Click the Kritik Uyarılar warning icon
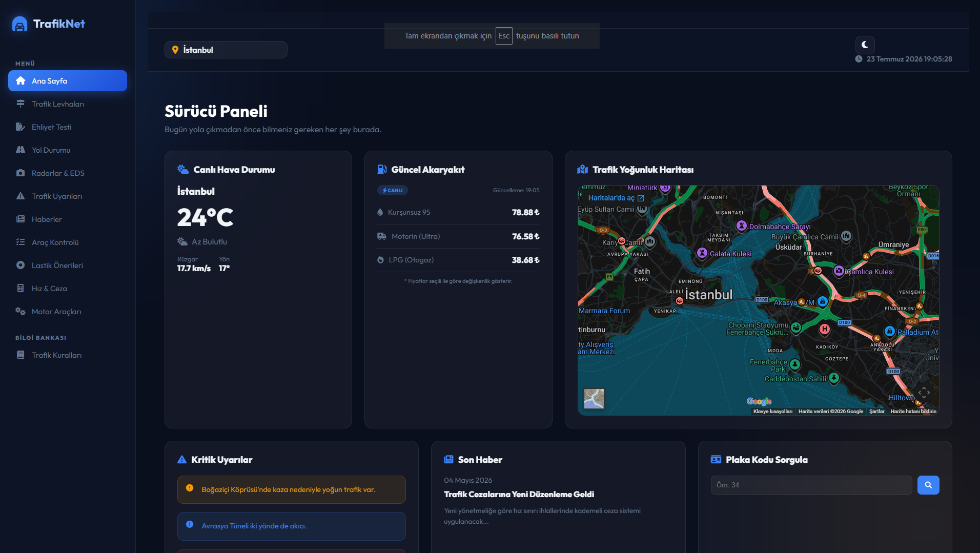Viewport: 980px width, 553px height. [182, 460]
